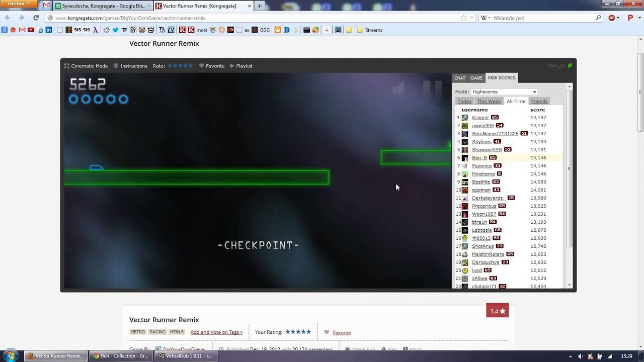This screenshot has height=362, width=644.
Task: Click the RACING tag
Action: coord(157,332)
